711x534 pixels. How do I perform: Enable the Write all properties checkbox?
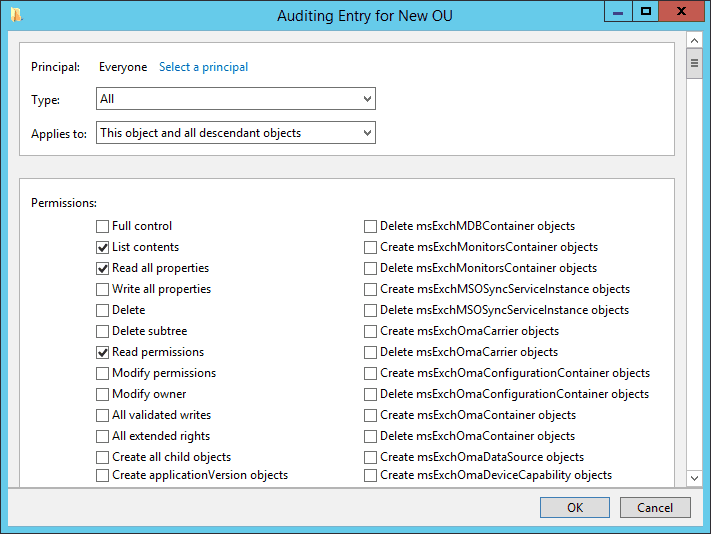102,289
